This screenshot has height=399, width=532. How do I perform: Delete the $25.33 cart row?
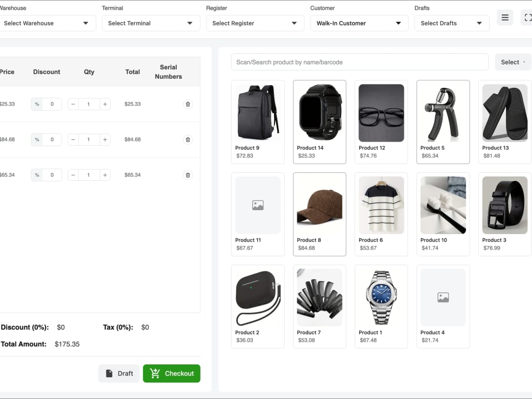pos(188,104)
